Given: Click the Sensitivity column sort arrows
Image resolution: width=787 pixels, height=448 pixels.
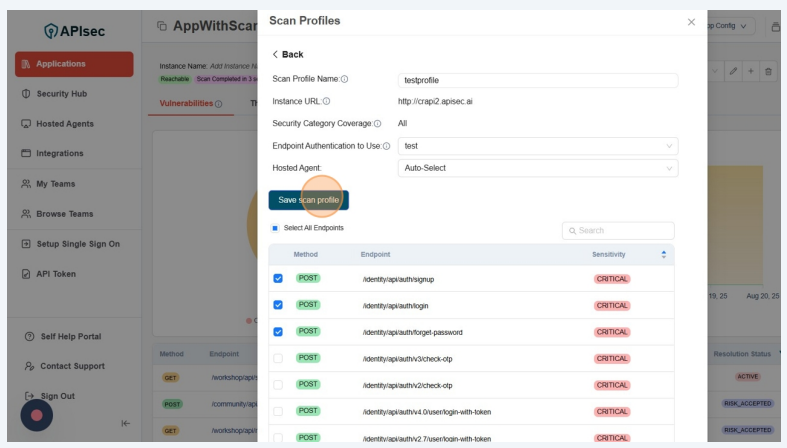Looking at the screenshot, I should (x=664, y=255).
